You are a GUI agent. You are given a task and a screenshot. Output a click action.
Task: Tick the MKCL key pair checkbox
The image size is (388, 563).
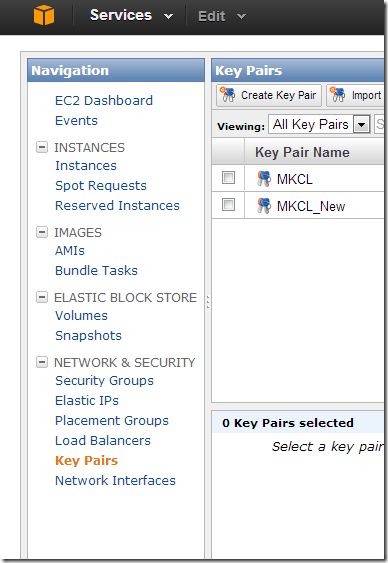[x=228, y=177]
